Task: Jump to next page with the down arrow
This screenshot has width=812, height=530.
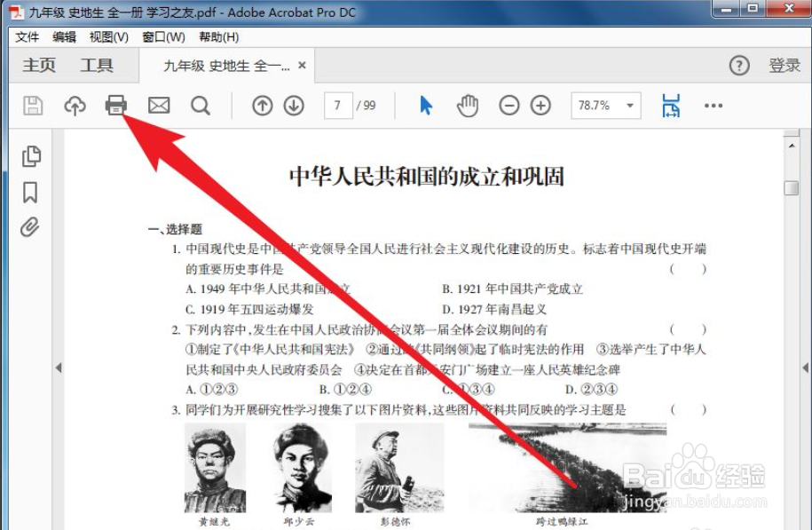Action: (293, 105)
